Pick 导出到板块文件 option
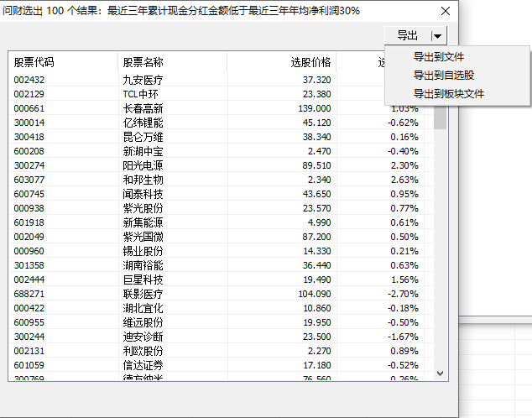 click(x=448, y=93)
